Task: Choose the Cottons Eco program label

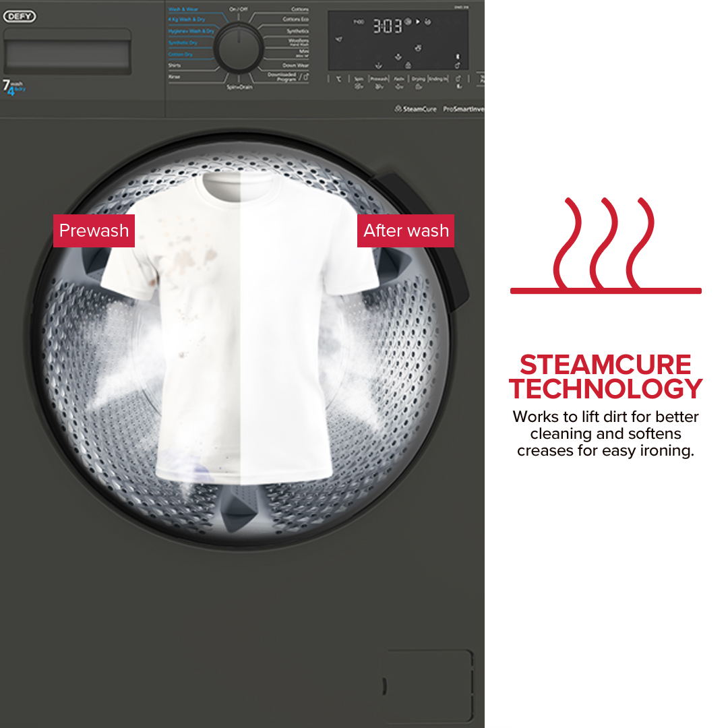Action: (295, 20)
